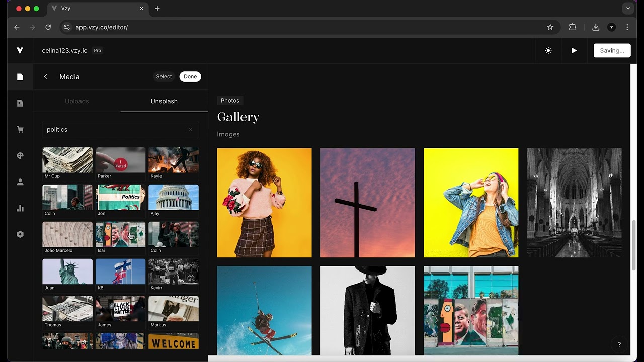Open the color palette design icon

[20, 156]
